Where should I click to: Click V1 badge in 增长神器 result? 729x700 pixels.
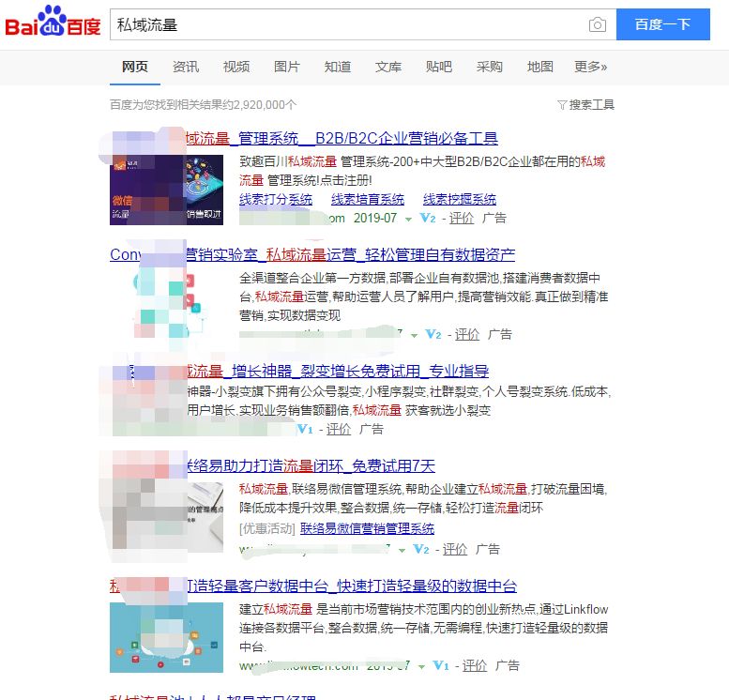coord(304,429)
